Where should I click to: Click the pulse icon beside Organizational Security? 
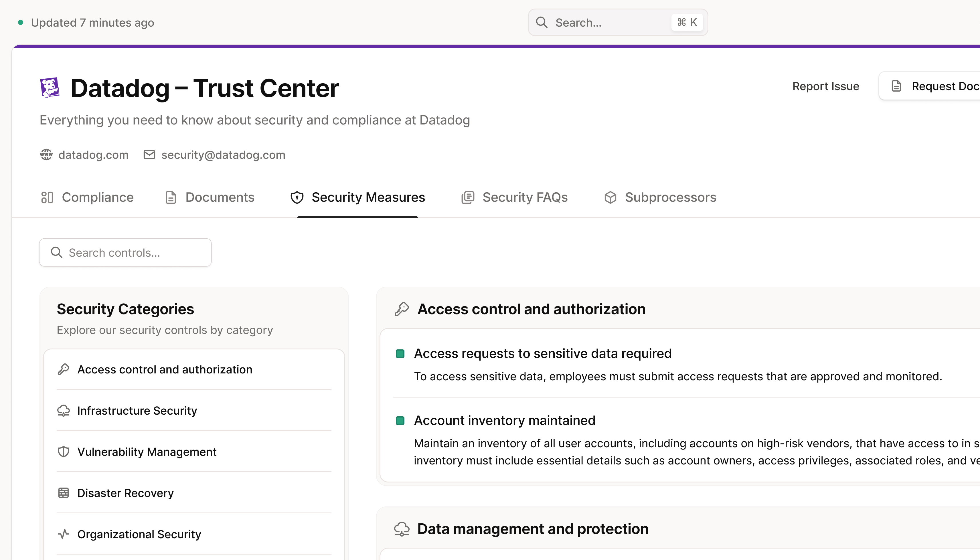64,534
